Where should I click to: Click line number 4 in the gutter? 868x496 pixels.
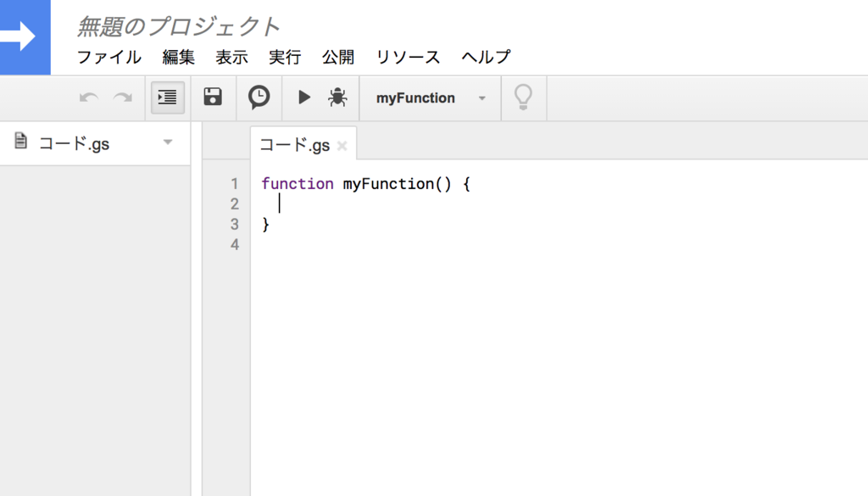point(235,245)
